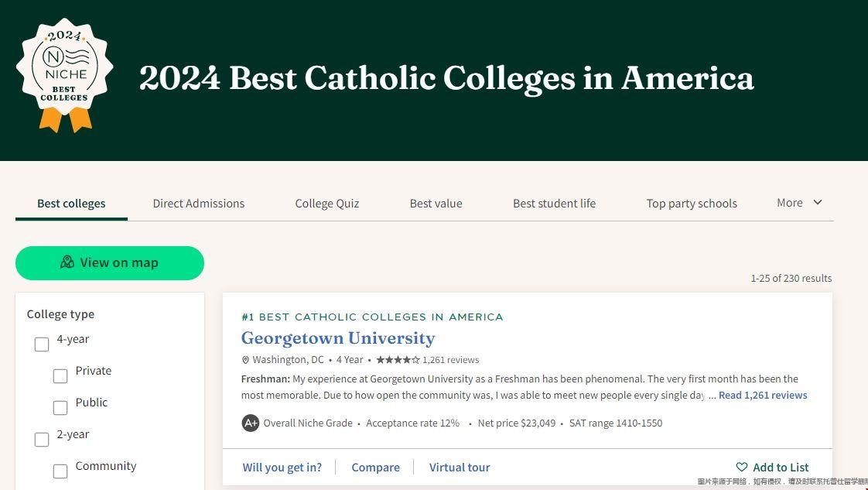Viewport: 868px width, 490px height.
Task: Click the #1 Best Catholic Colleges in America label
Action: coord(372,317)
